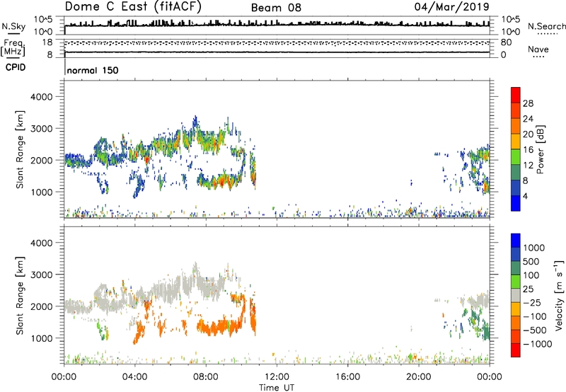Click the 'Dome C East (fitACF)' title
This screenshot has width=566, height=392.
pyautogui.click(x=133, y=7)
